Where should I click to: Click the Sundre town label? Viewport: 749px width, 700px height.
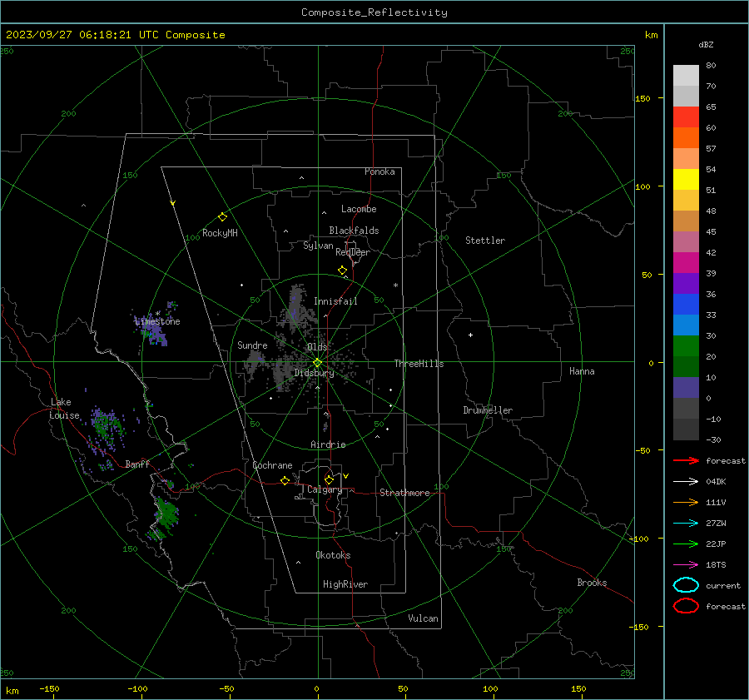252,345
